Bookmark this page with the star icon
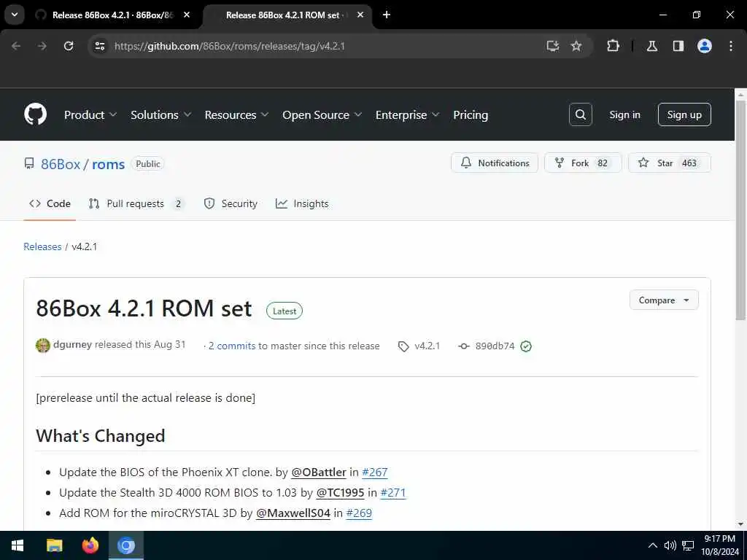The height and width of the screenshot is (560, 747). click(x=576, y=46)
